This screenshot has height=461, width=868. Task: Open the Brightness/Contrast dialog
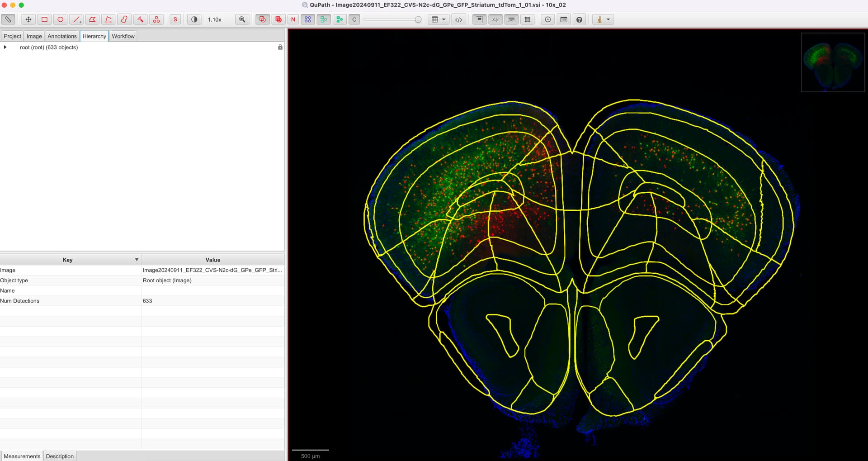[x=193, y=19]
